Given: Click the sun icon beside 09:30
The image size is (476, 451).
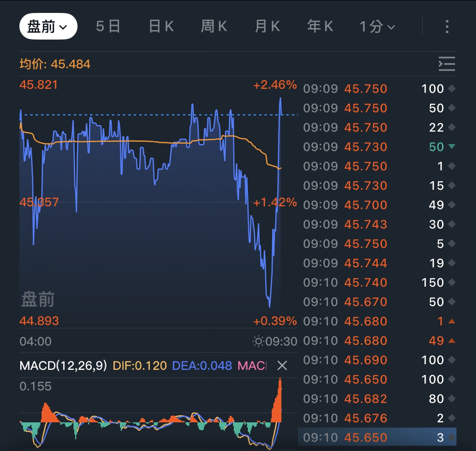Looking at the screenshot, I should click(x=258, y=342).
